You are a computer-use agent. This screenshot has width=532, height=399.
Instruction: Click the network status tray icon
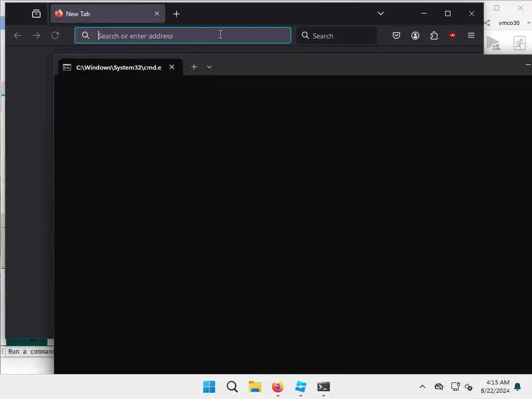coord(455,387)
